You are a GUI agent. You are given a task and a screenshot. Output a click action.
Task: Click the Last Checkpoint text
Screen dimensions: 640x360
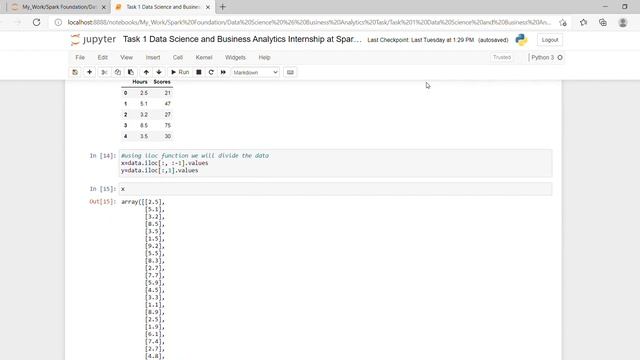tap(420, 40)
